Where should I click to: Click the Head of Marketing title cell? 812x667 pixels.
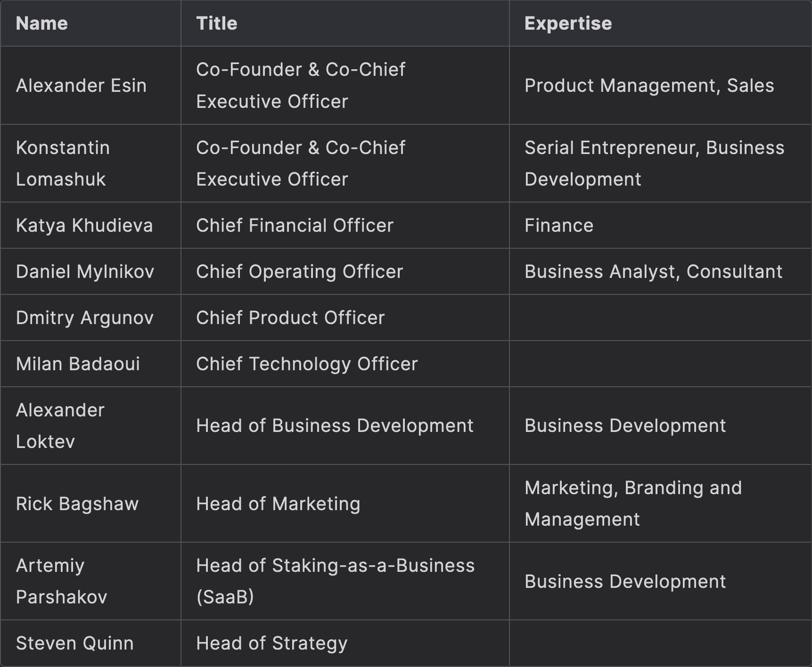tap(278, 504)
